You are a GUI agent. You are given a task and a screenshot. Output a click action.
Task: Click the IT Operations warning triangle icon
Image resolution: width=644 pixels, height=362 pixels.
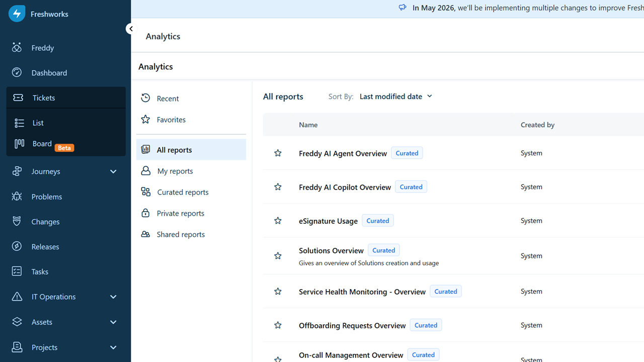pyautogui.click(x=17, y=297)
